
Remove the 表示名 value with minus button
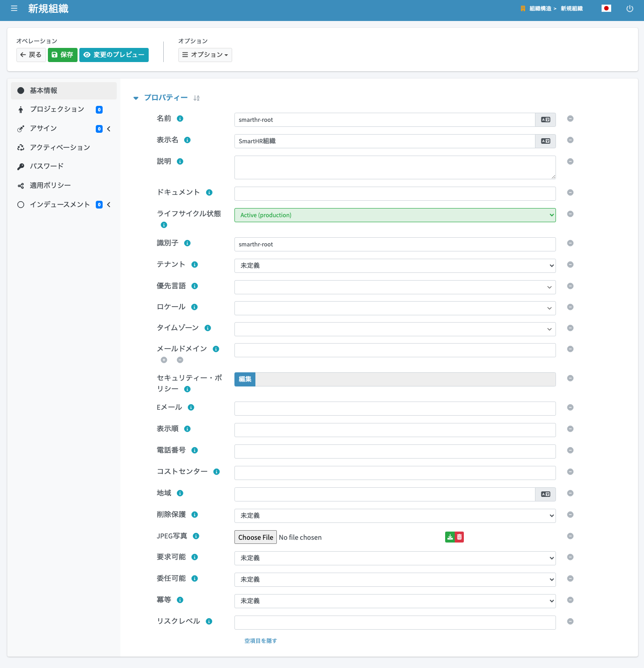(570, 140)
